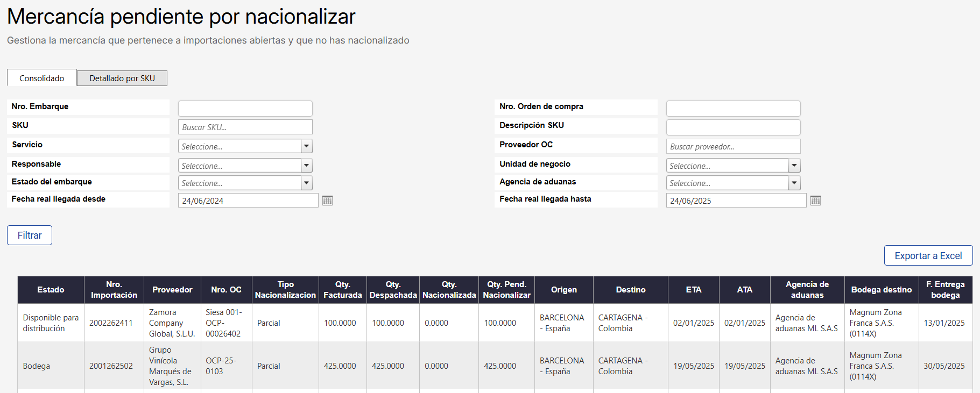The width and height of the screenshot is (980, 393).
Task: Click the ETA column header
Action: (693, 290)
